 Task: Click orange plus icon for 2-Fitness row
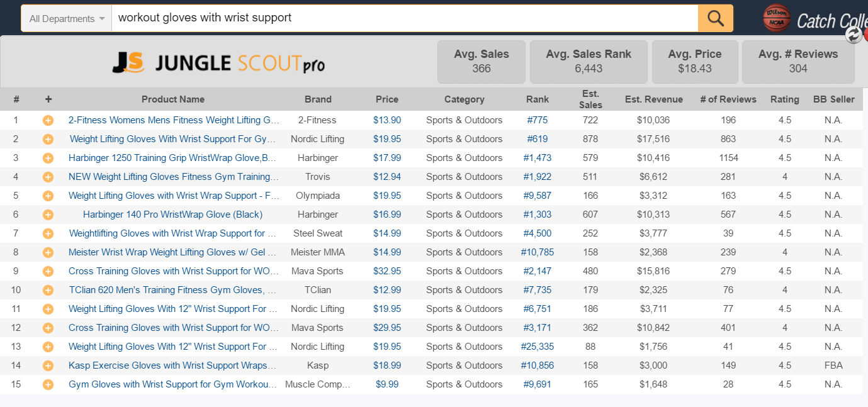tap(48, 120)
